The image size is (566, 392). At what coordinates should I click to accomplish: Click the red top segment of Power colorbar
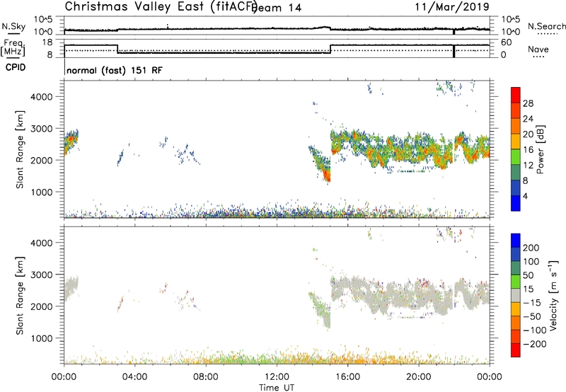point(516,95)
